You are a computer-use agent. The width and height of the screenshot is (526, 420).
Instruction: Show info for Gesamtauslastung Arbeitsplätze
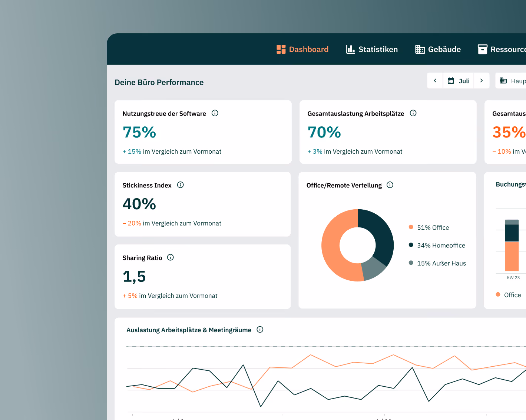coord(413,113)
